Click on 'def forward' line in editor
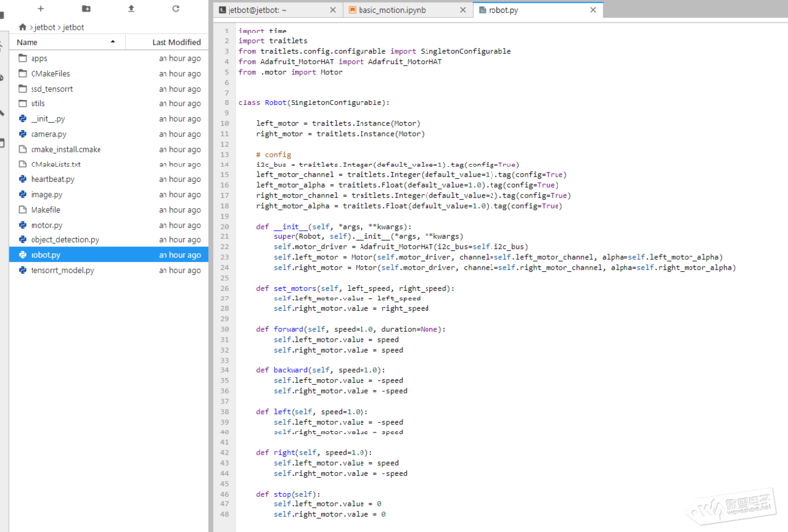The width and height of the screenshot is (788, 532). (351, 329)
